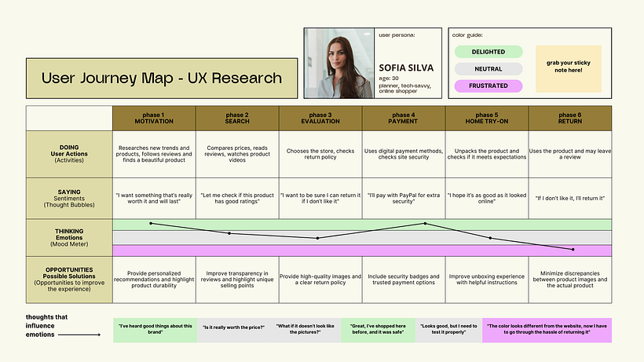Click cell 'Provide personalized recommendations'
Viewport: 644px width, 362px height.
[154, 280]
